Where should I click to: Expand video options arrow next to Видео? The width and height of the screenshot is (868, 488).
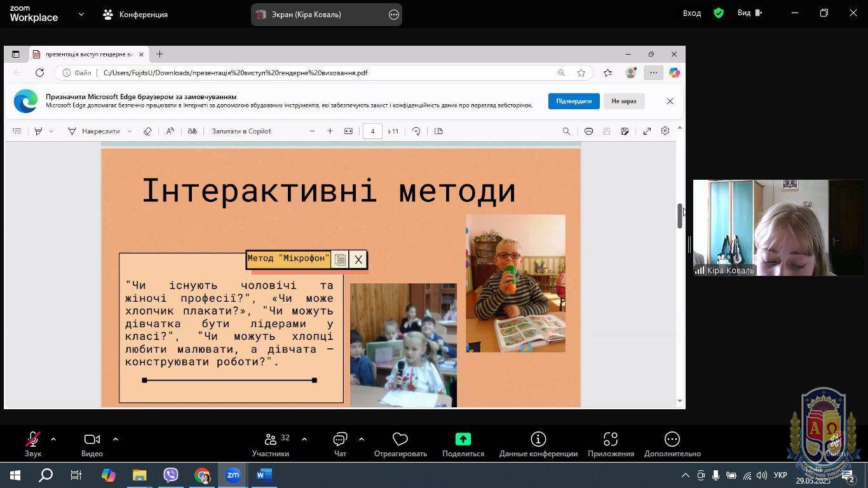click(x=116, y=439)
